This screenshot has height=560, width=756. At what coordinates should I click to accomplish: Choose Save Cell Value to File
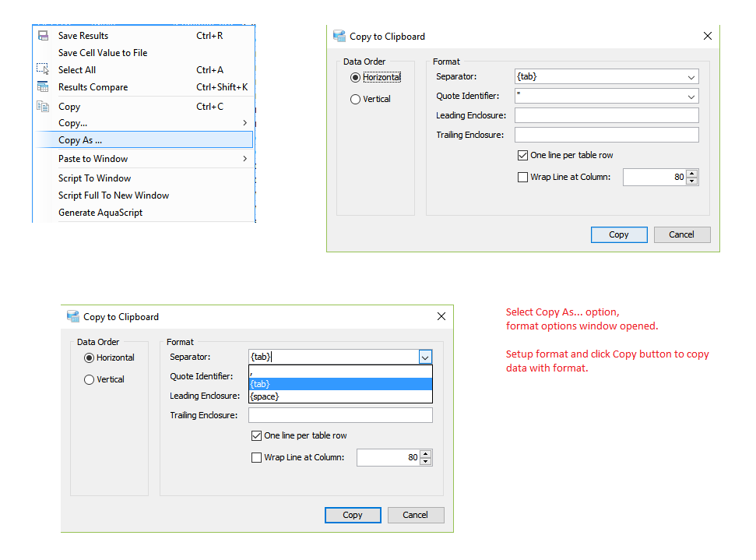[144, 53]
